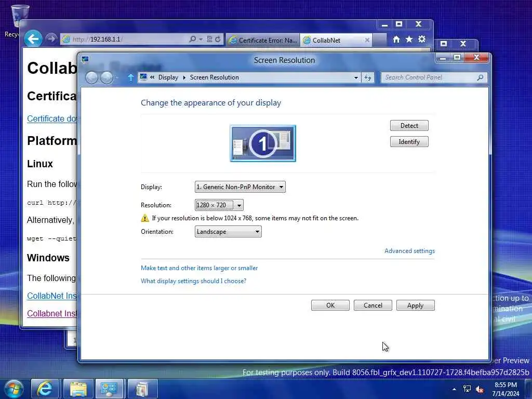Image resolution: width=532 pixels, height=399 pixels.
Task: Click the Certificate download link in IE page
Action: coord(52,119)
